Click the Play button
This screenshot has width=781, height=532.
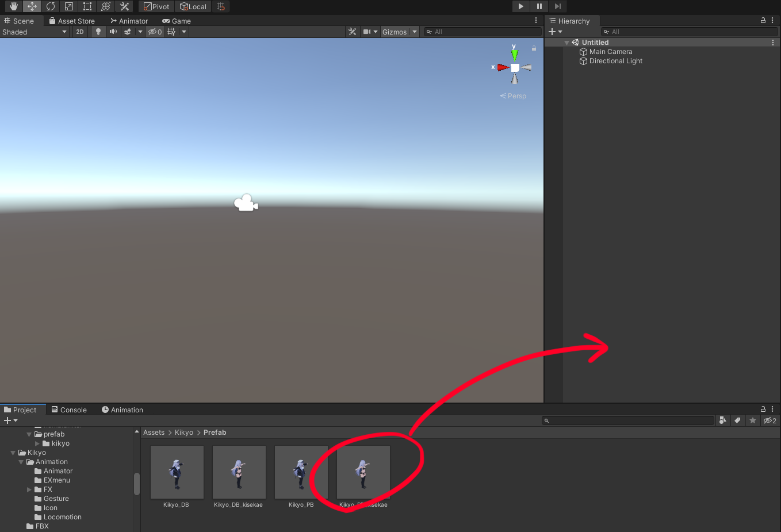[x=520, y=6]
